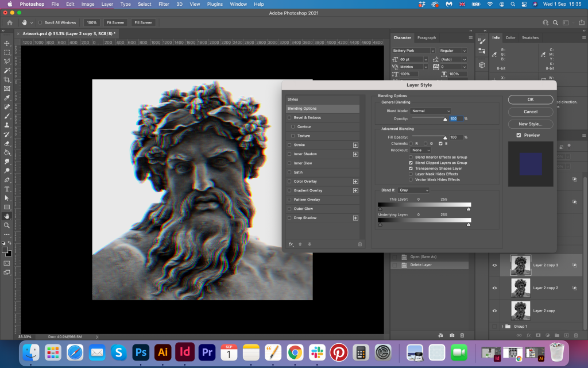Image resolution: width=588 pixels, height=368 pixels.
Task: Click the Fill Opacity slider handle
Action: 445,138
